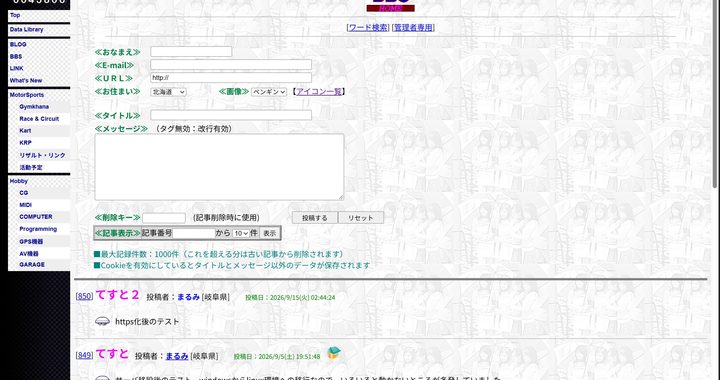Click the house icon in post 849 header
The width and height of the screenshot is (720, 380).
coord(334,353)
